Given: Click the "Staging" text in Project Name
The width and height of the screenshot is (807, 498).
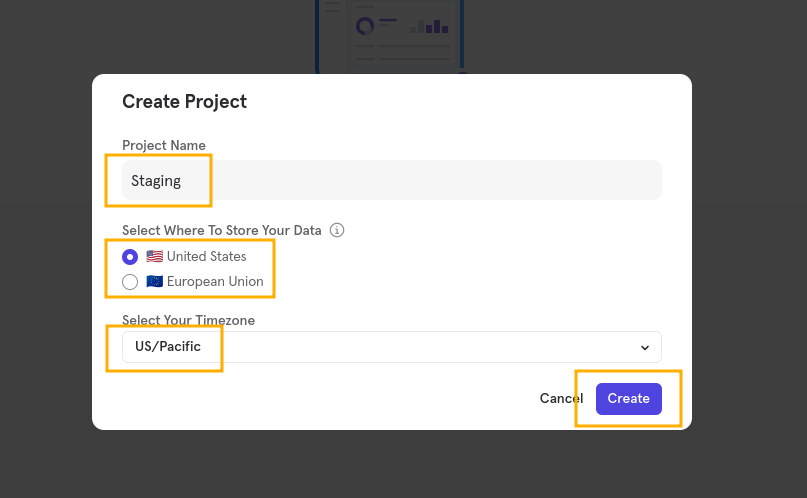Looking at the screenshot, I should 156,181.
